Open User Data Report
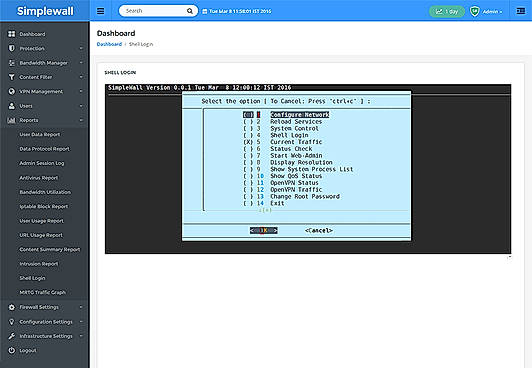This screenshot has height=368, width=532. [40, 135]
